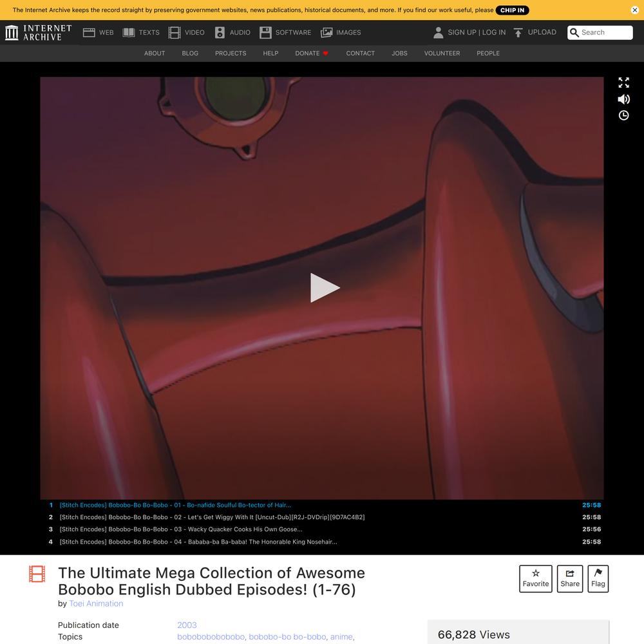Go to JOBS page
This screenshot has height=644, width=644.
pyautogui.click(x=399, y=53)
